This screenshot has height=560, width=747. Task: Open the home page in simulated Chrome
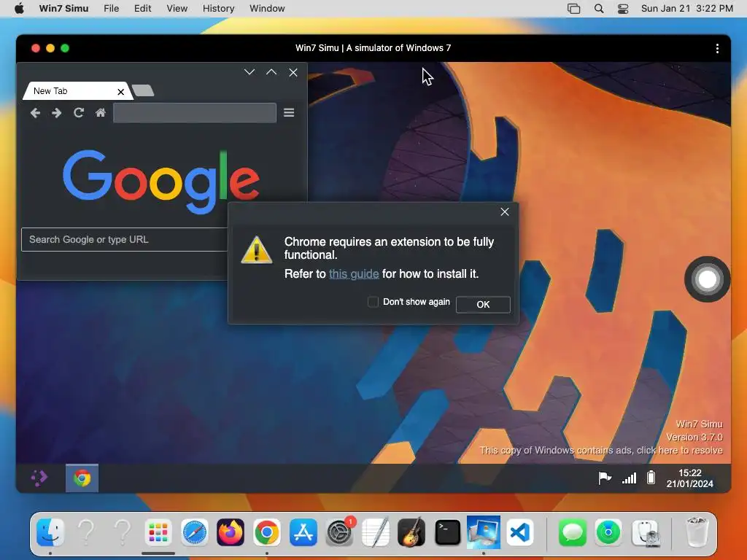coord(101,113)
